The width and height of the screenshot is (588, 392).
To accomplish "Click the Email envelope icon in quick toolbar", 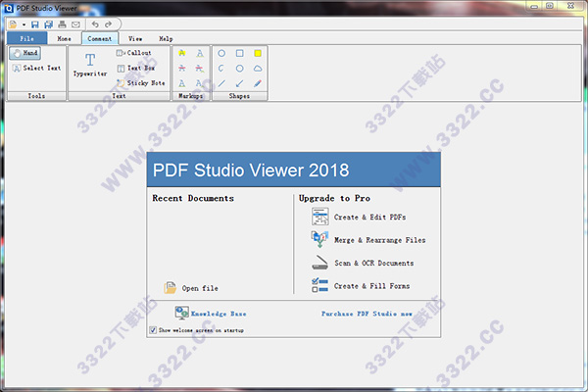I will point(75,24).
